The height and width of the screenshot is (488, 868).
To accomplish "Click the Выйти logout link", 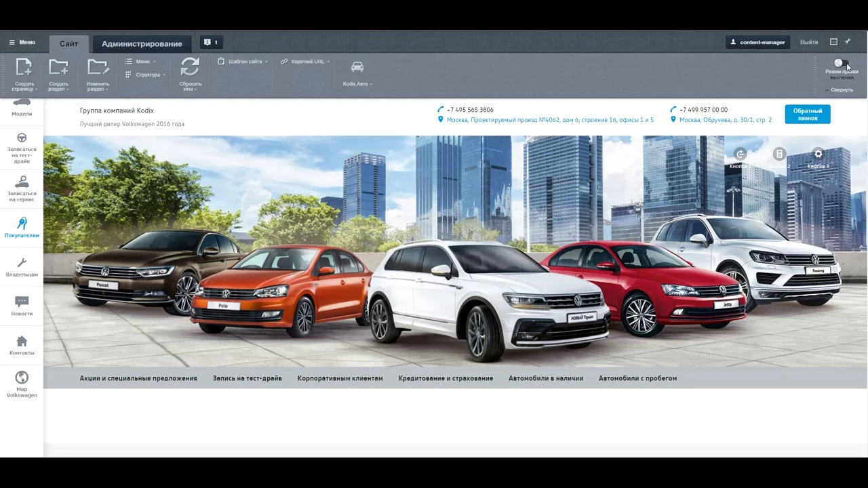I will [809, 42].
